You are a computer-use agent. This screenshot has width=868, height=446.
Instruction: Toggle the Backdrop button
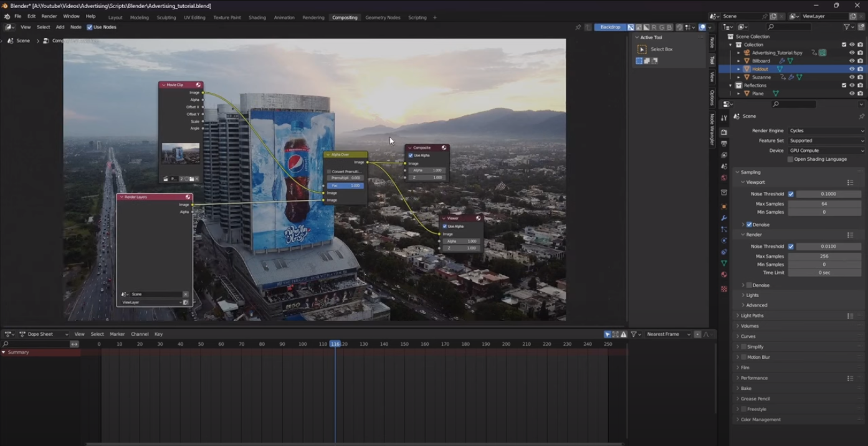pyautogui.click(x=610, y=27)
